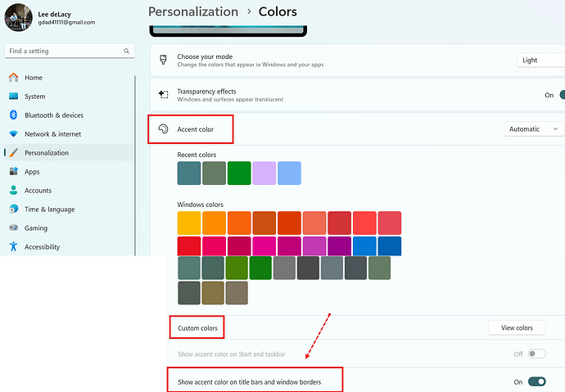Click the Transparency effects sparkle icon
The image size is (565, 392).
click(163, 95)
